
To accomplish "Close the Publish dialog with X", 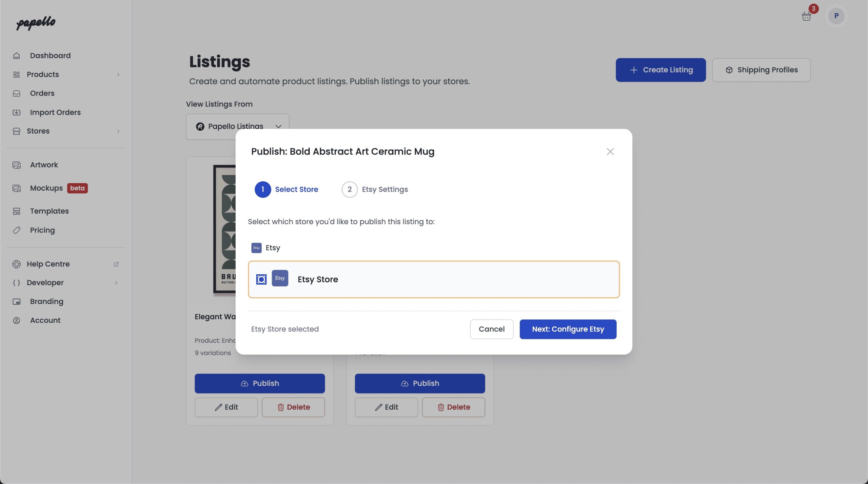I will point(610,152).
